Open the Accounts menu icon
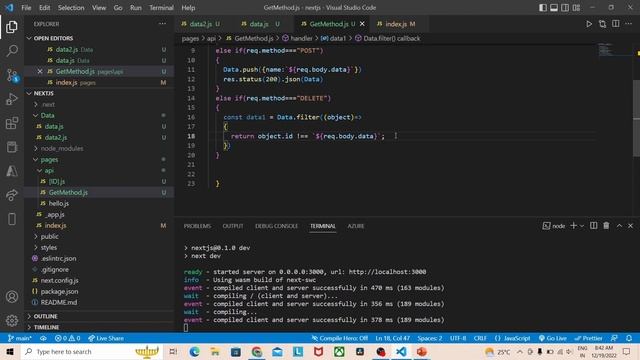Viewport: 640px width, 360px height. pos(12,297)
